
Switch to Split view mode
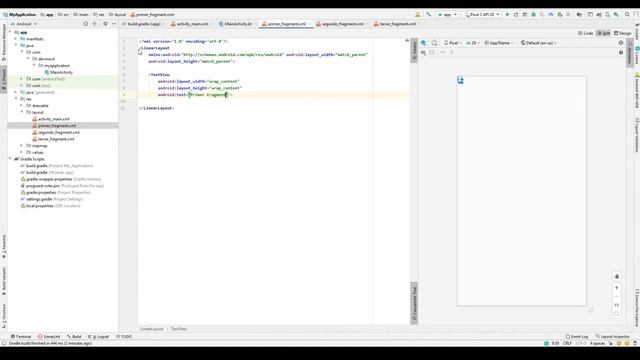pos(604,33)
